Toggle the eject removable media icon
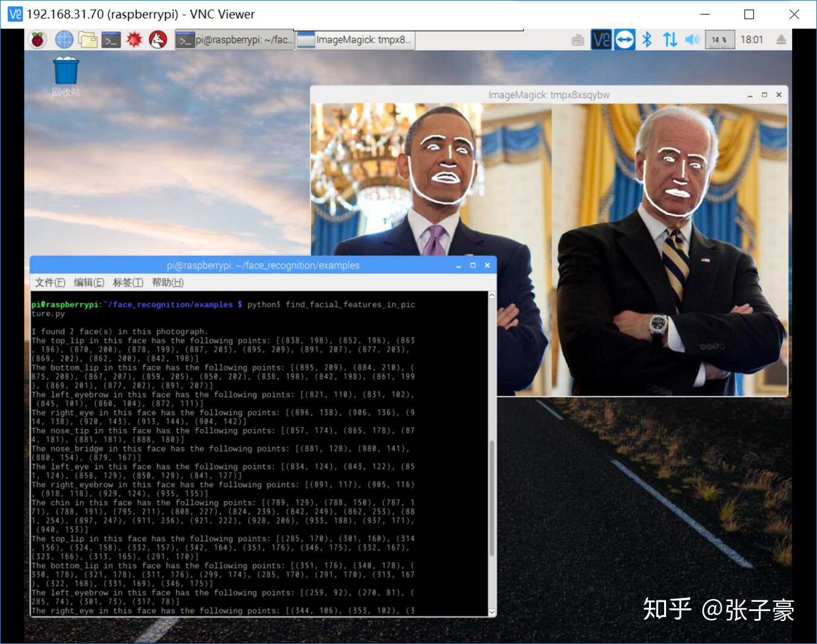817x644 pixels. click(x=781, y=40)
